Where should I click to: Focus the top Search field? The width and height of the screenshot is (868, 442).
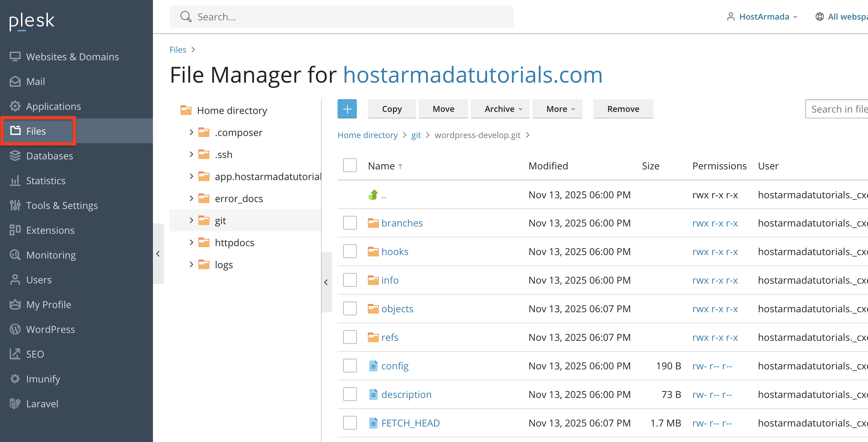pyautogui.click(x=342, y=17)
